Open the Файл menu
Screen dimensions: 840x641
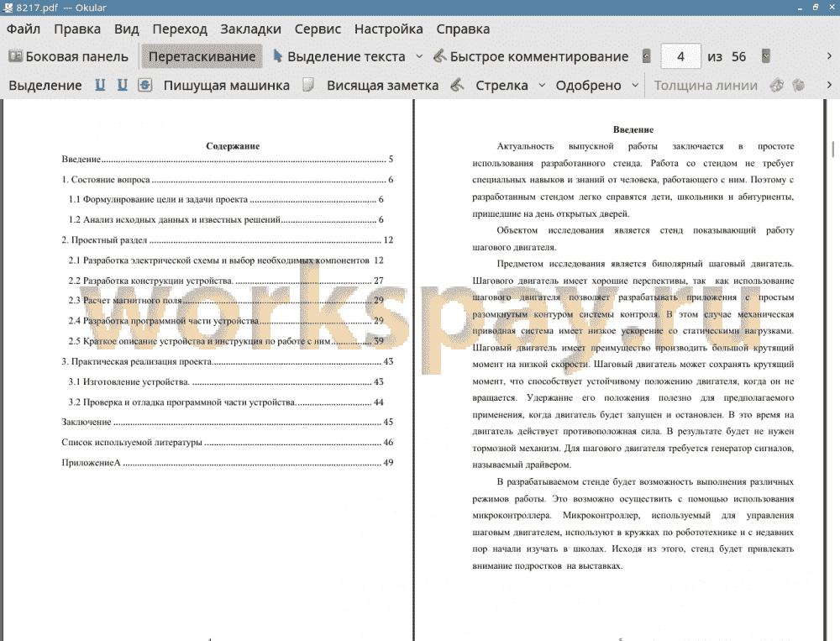click(23, 29)
